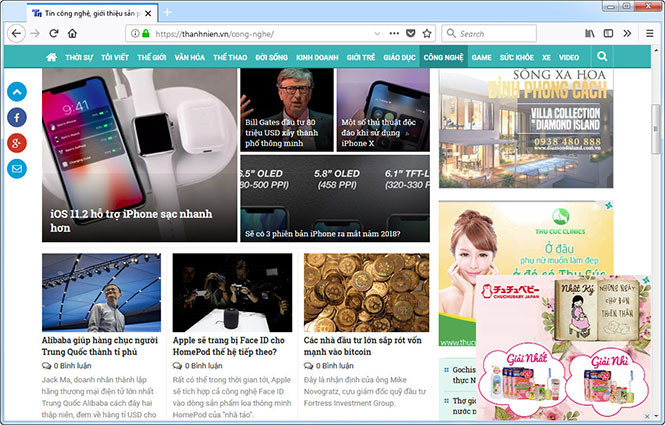The width and height of the screenshot is (665, 425).
Task: Open the Library toolbar menu
Action: tap(590, 33)
